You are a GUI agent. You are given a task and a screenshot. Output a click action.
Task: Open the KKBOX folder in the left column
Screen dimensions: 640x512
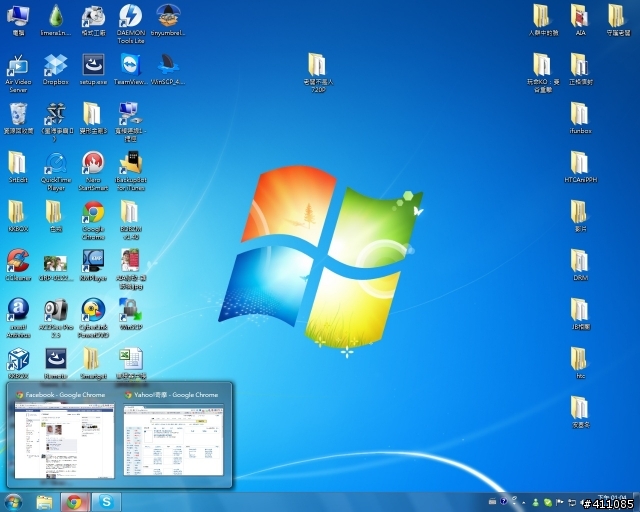pyautogui.click(x=18, y=216)
